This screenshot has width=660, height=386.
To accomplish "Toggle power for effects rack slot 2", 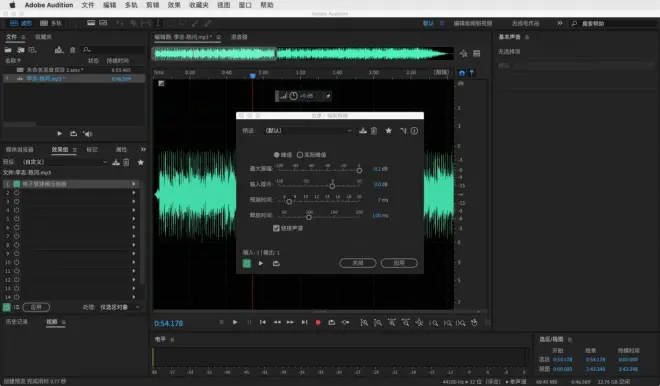I will [x=16, y=193].
